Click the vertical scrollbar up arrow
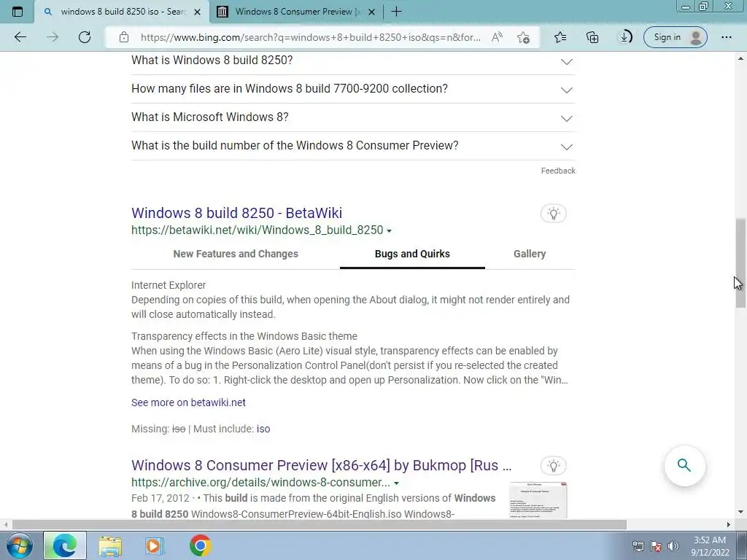Viewport: 747px width, 560px height. point(740,58)
